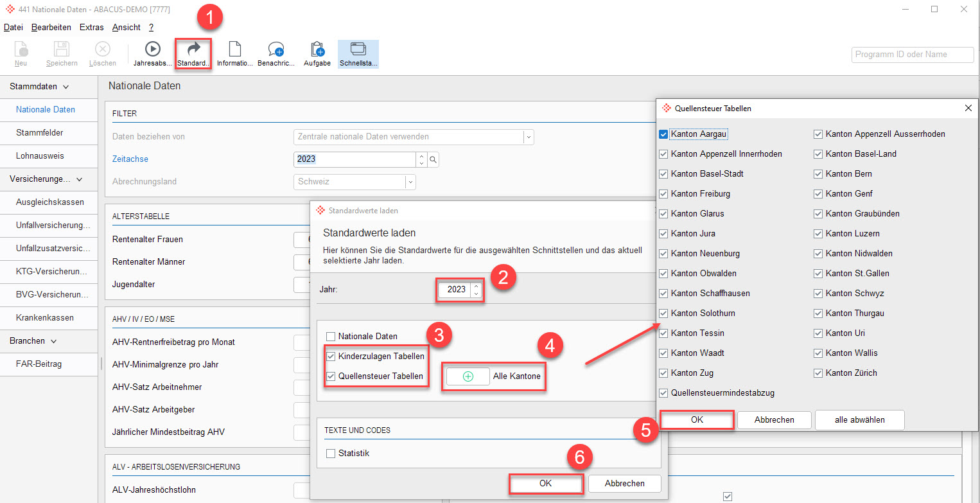Open the Extras menu
This screenshot has width=980, height=503.
(92, 28)
